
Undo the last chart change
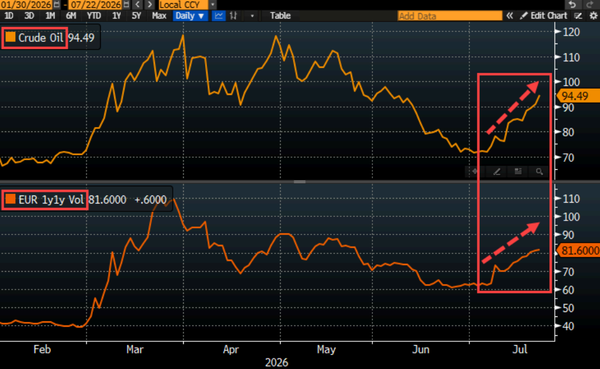coord(572,5)
